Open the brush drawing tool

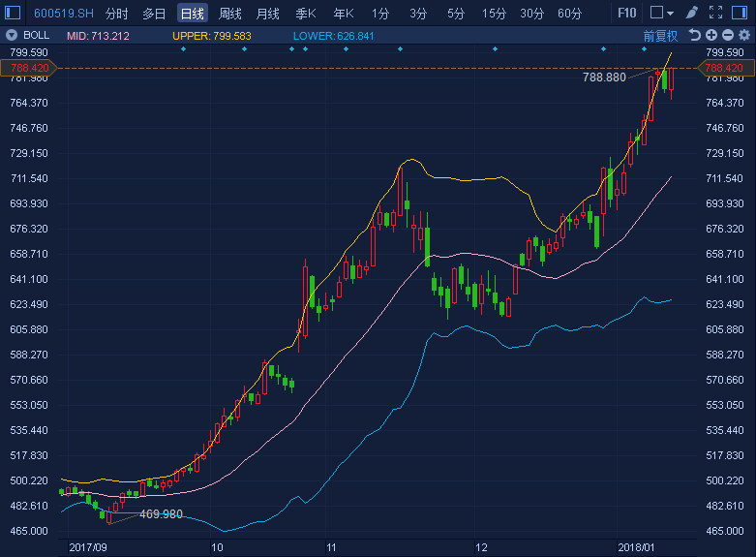point(692,13)
